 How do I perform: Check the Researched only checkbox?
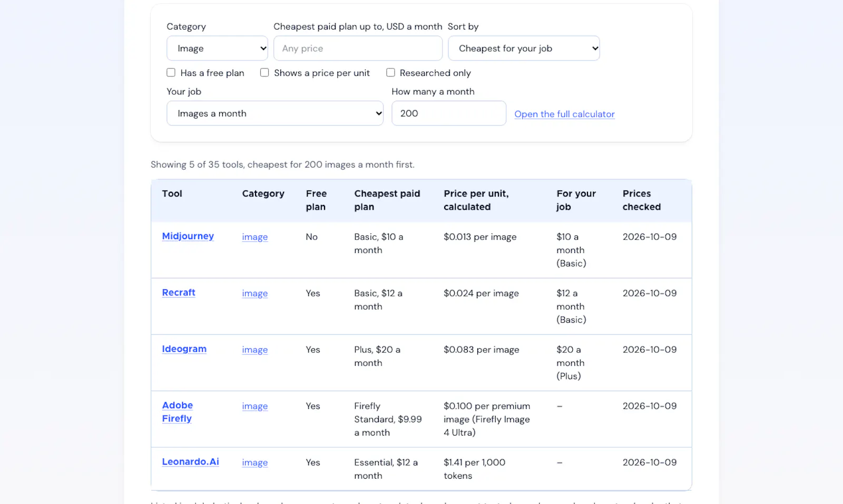[x=390, y=73]
